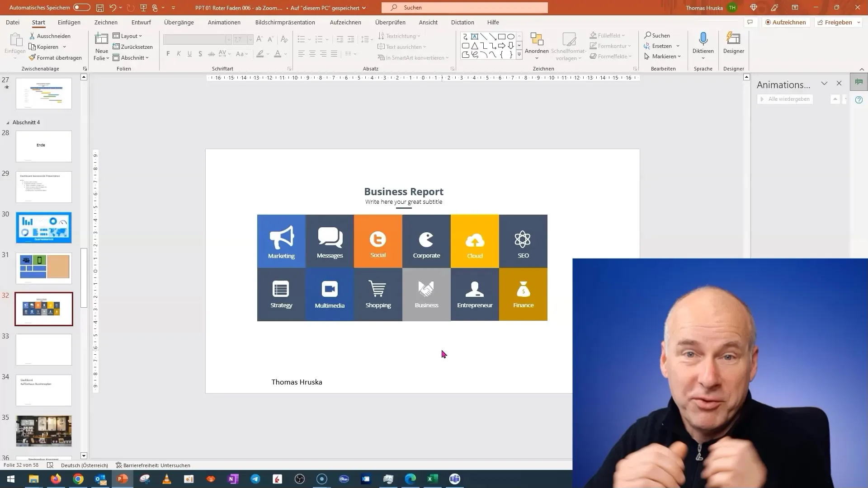The image size is (868, 488).
Task: Toggle Barriereifreiheit status bar indicator
Action: pyautogui.click(x=154, y=465)
